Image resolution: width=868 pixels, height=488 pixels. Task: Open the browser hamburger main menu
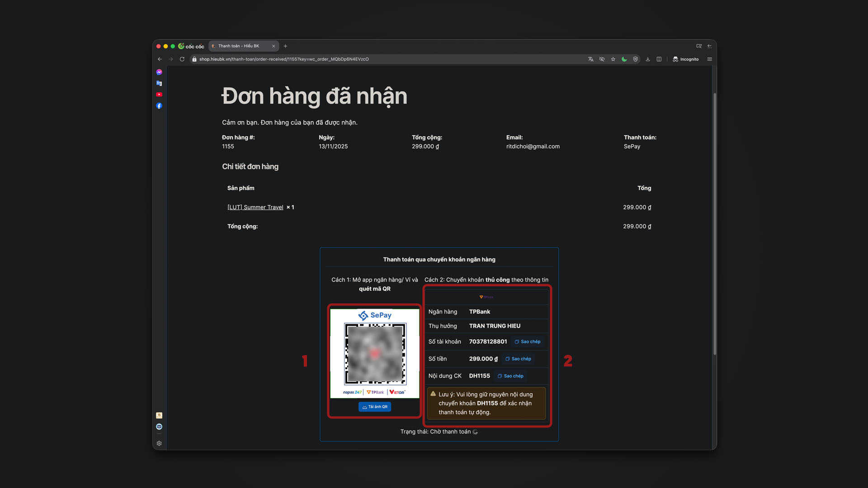(709, 59)
